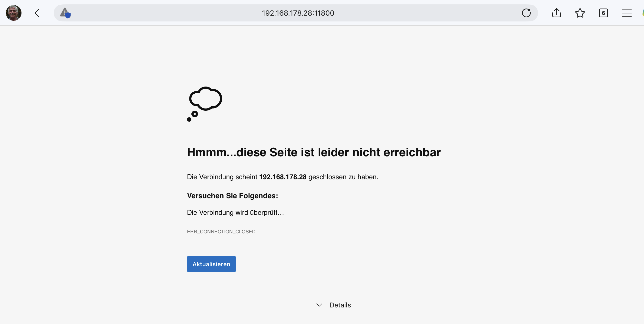Open tab overview showing 6 tabs
Screen dimensions: 644x324
tap(603, 13)
